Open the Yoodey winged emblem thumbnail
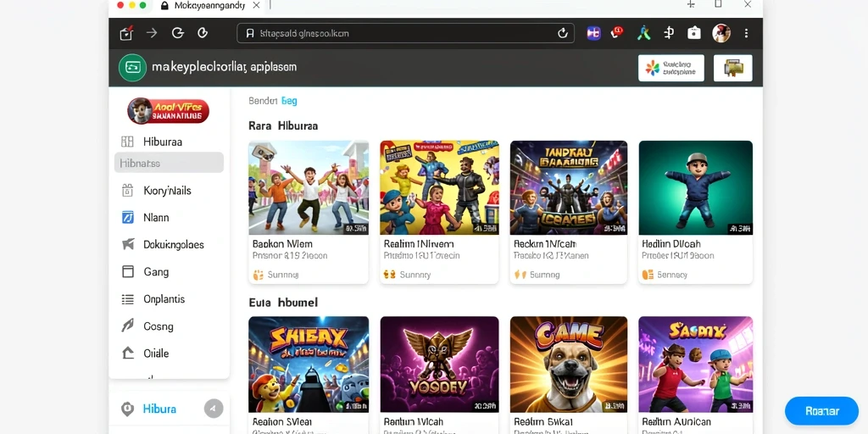This screenshot has width=868, height=434. click(439, 364)
